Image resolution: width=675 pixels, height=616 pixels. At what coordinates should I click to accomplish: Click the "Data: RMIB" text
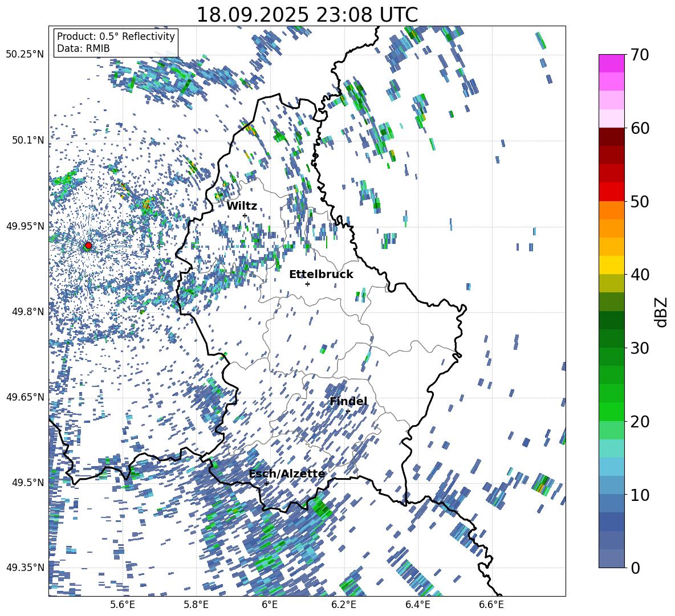click(83, 48)
